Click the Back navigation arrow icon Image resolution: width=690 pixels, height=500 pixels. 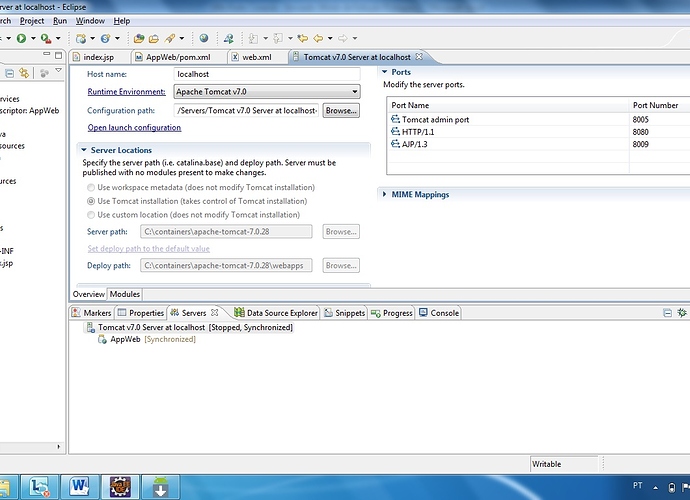click(318, 38)
